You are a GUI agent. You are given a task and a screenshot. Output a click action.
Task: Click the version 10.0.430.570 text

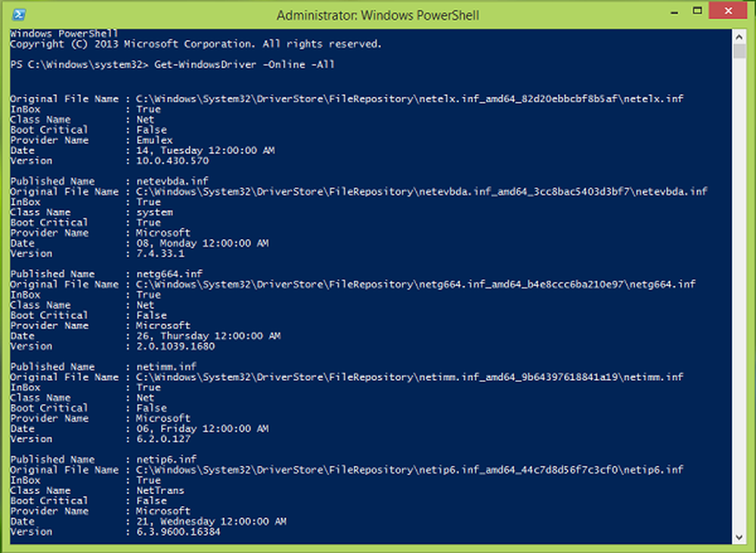coord(172,160)
